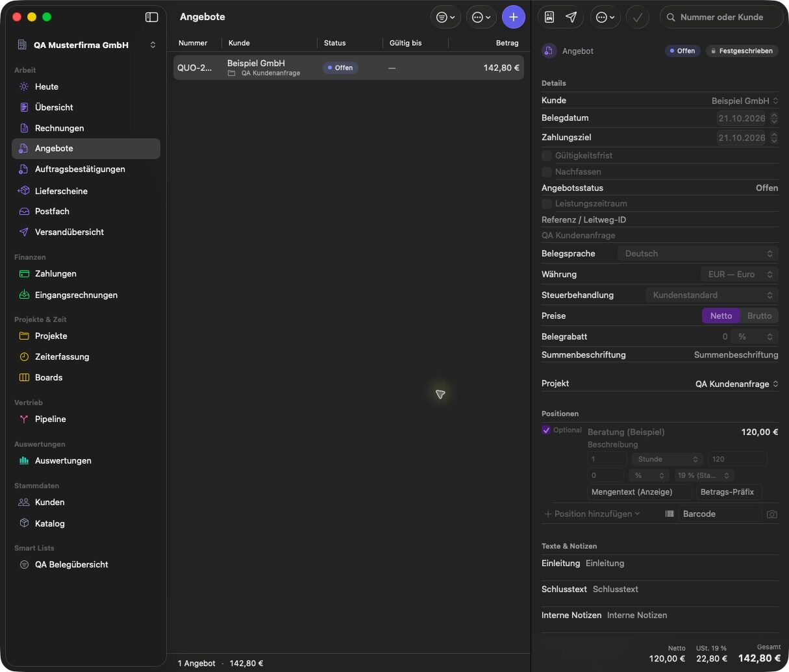Toggle the sidebar visibility icon
This screenshot has height=672, width=789.
[x=151, y=17]
